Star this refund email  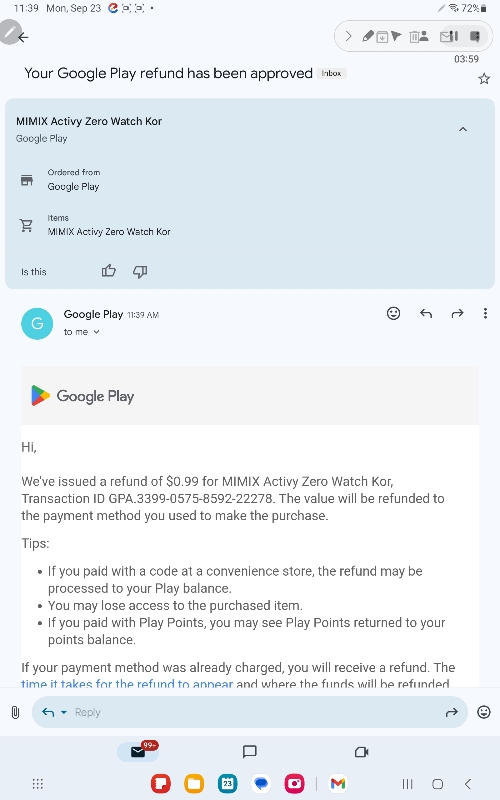(x=484, y=79)
